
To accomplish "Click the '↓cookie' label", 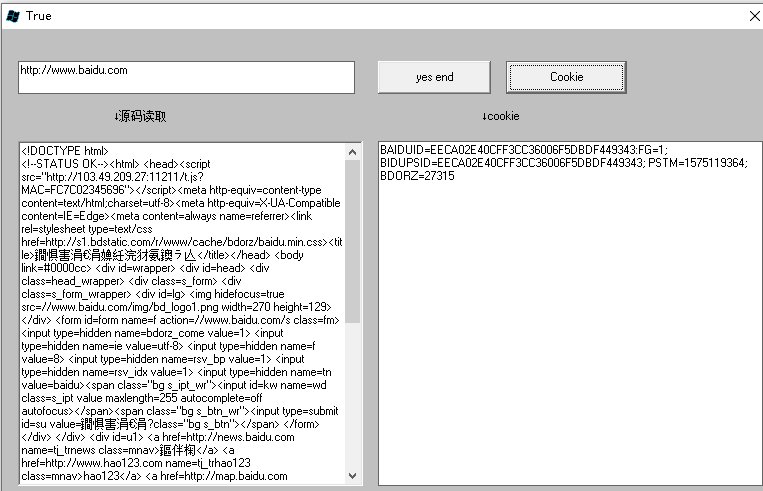I will click(x=500, y=116).
